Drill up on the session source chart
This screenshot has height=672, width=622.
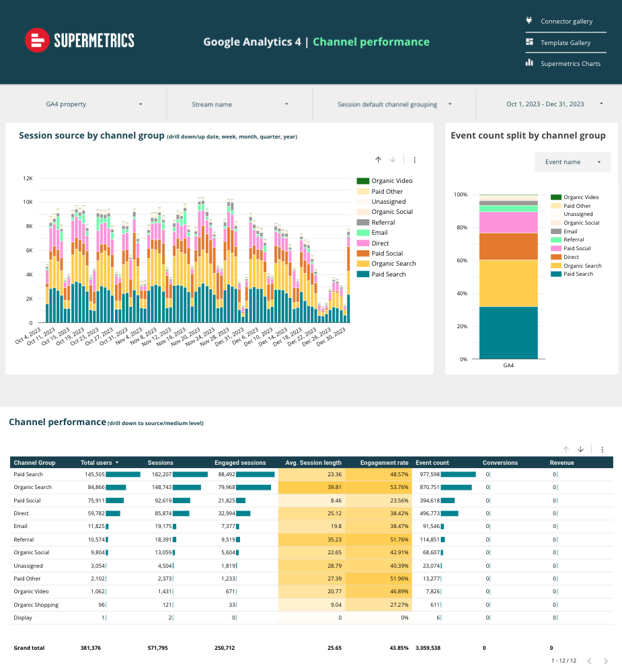pyautogui.click(x=378, y=159)
